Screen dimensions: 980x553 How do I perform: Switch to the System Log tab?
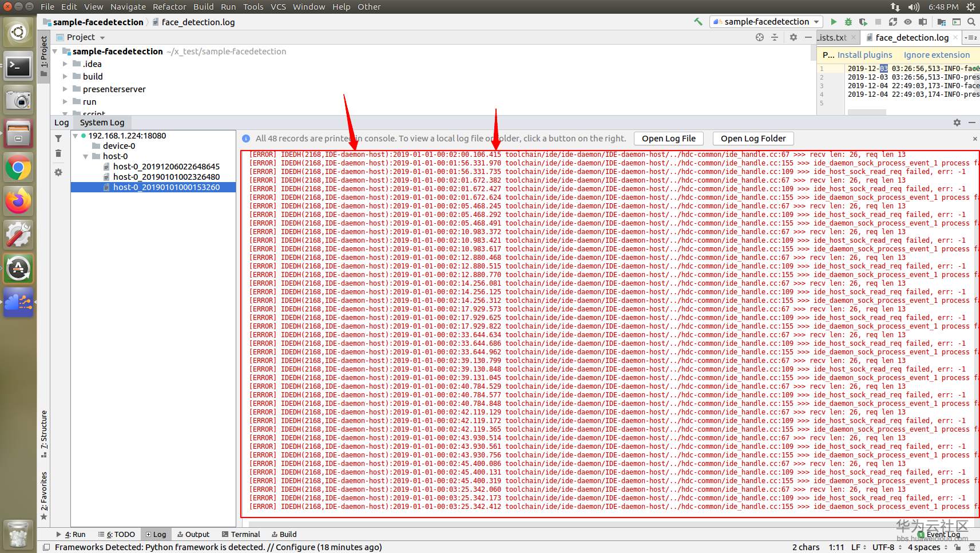coord(102,123)
